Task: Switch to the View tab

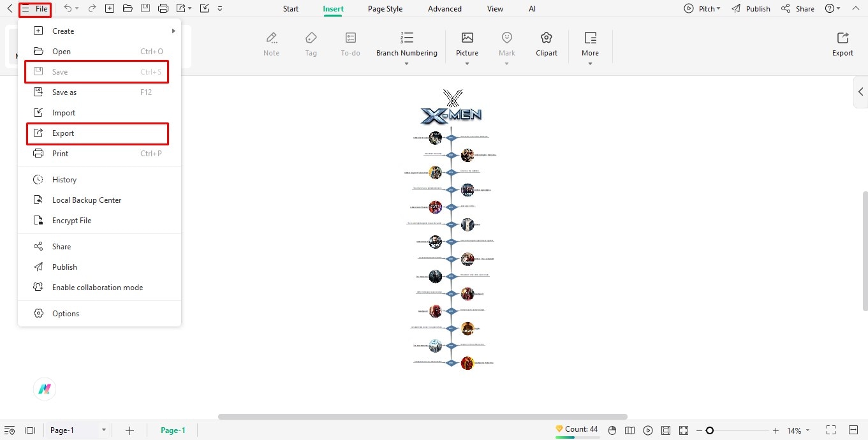Action: 495,9
